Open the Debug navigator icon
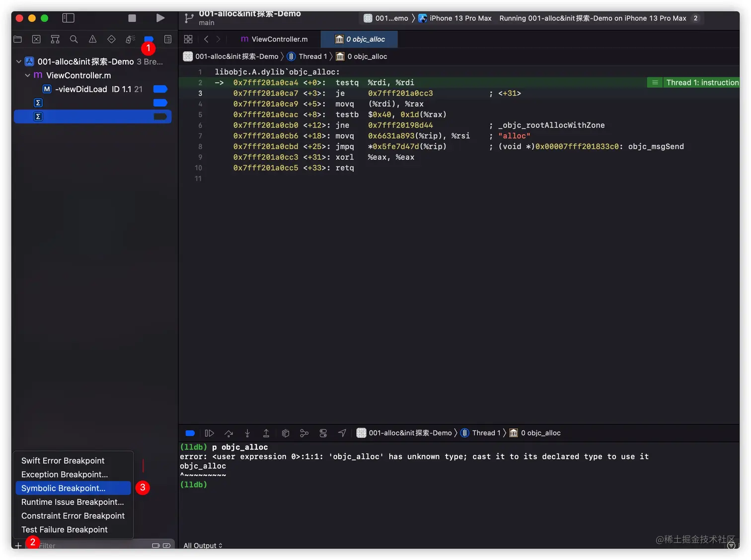 (x=130, y=39)
